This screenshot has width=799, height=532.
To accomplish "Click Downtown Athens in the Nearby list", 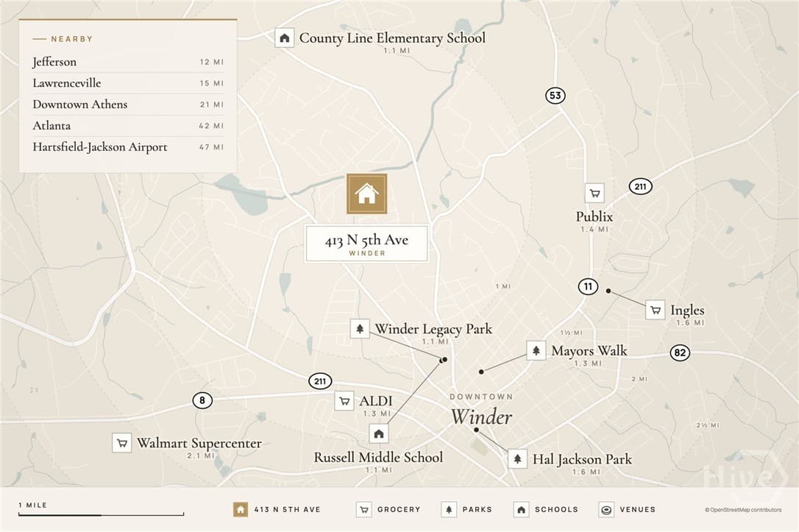I will pyautogui.click(x=128, y=104).
